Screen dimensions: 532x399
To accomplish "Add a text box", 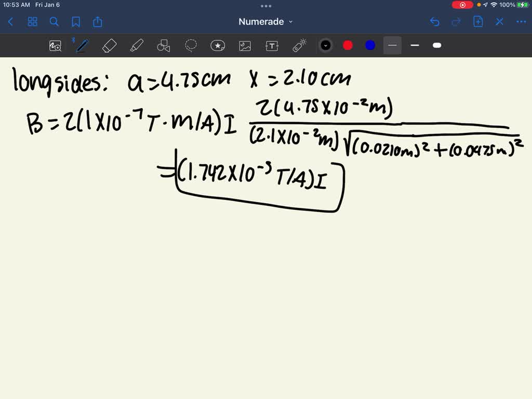I will click(272, 45).
